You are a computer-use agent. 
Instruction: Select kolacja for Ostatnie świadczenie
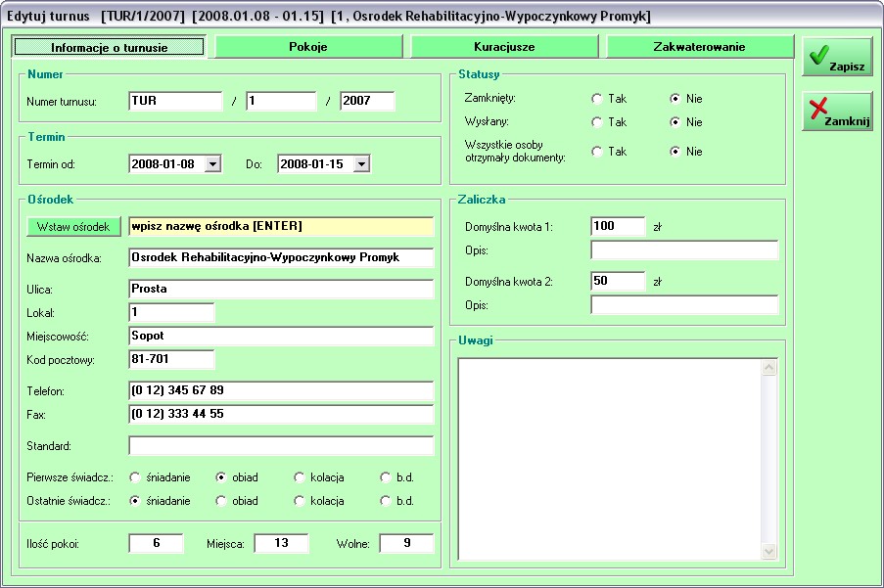(x=300, y=501)
